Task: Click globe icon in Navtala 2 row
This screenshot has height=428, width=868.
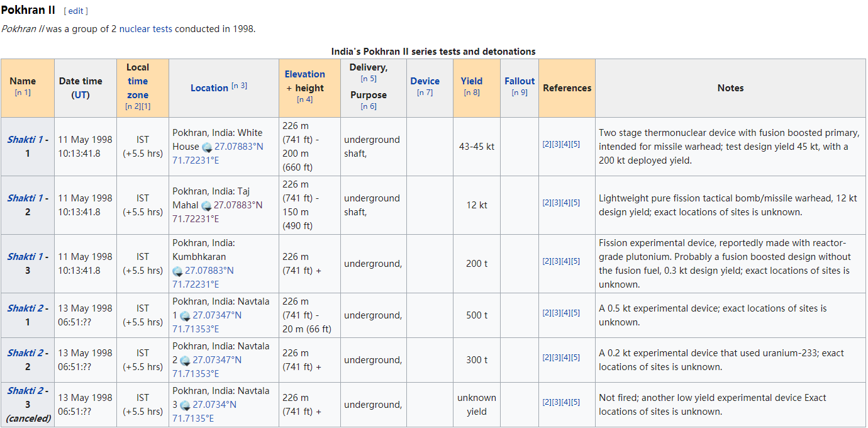Action: (186, 361)
